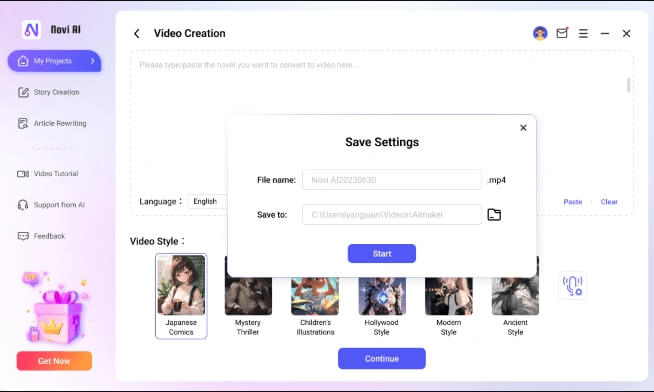
Task: Click the Video Tutorial camera icon
Action: point(23,173)
